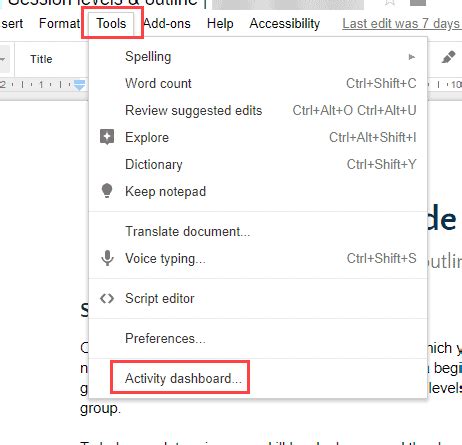Click the Ctrl+Alt+Shift+I shortcut text
This screenshot has height=445, width=462.
(x=373, y=137)
